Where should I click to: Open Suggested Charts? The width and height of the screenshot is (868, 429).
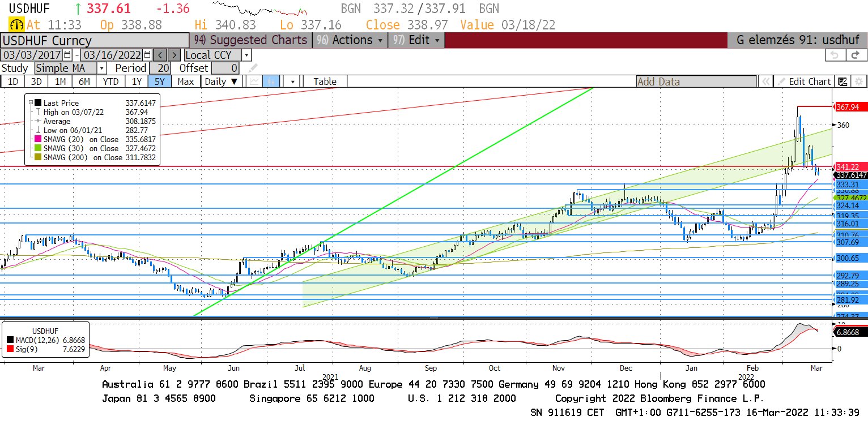[x=251, y=40]
